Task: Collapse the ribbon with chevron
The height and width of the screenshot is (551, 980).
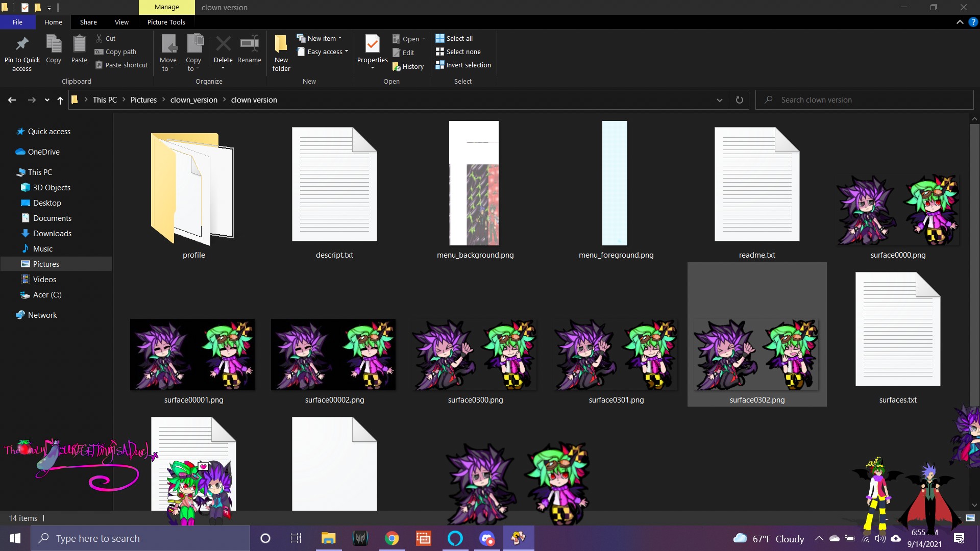Action: [x=960, y=22]
